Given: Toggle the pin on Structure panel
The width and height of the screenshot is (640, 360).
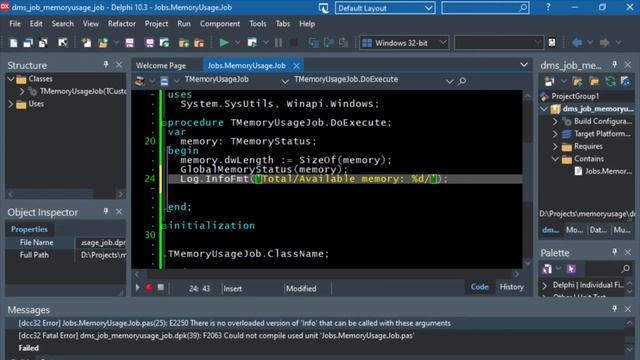Looking at the screenshot, I should tap(106, 64).
